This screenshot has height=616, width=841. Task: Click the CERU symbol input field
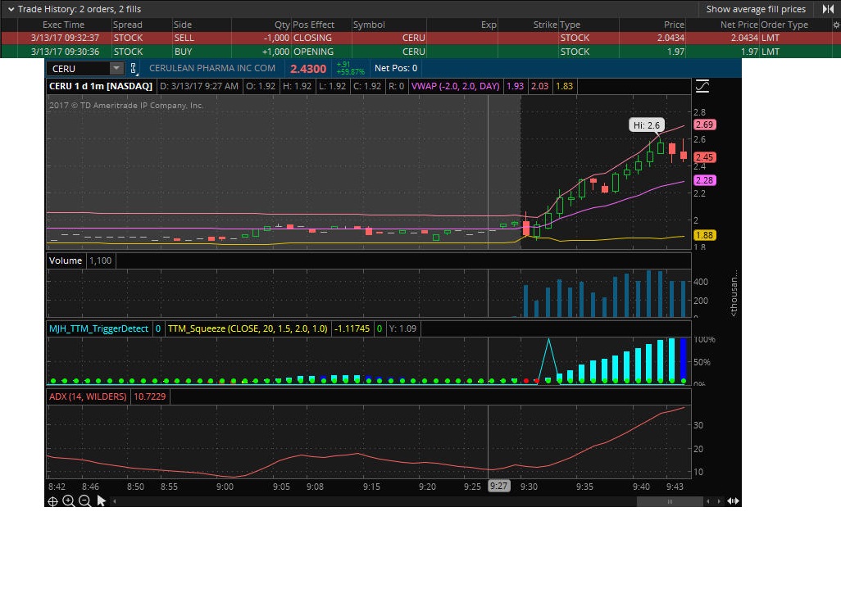(77, 69)
